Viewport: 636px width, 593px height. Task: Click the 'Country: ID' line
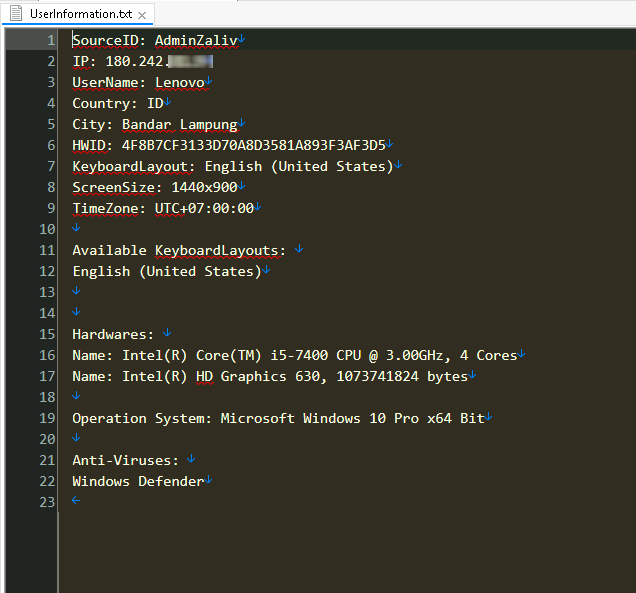(x=118, y=103)
